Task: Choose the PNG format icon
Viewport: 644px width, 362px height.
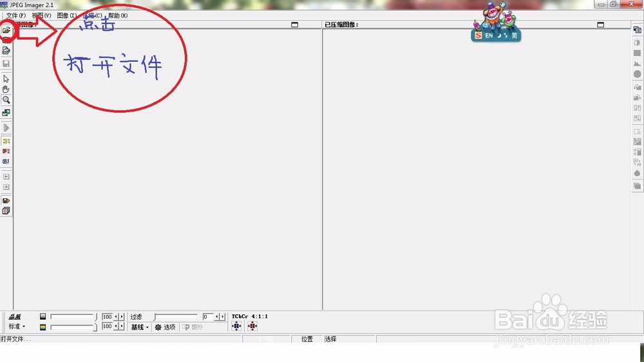Action: coord(6,151)
